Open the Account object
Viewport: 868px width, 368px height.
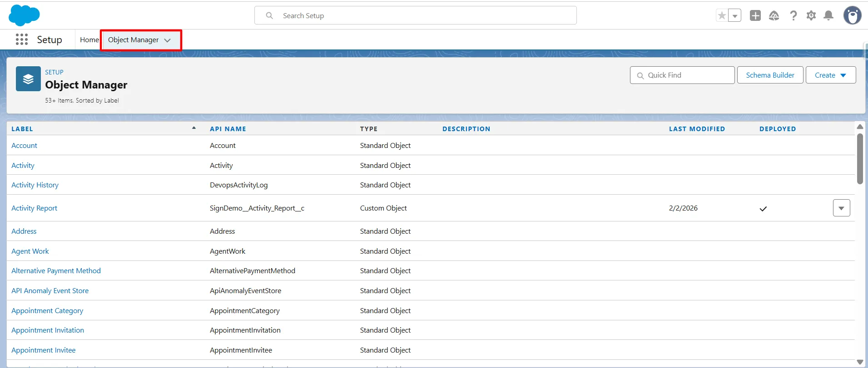[x=25, y=146]
